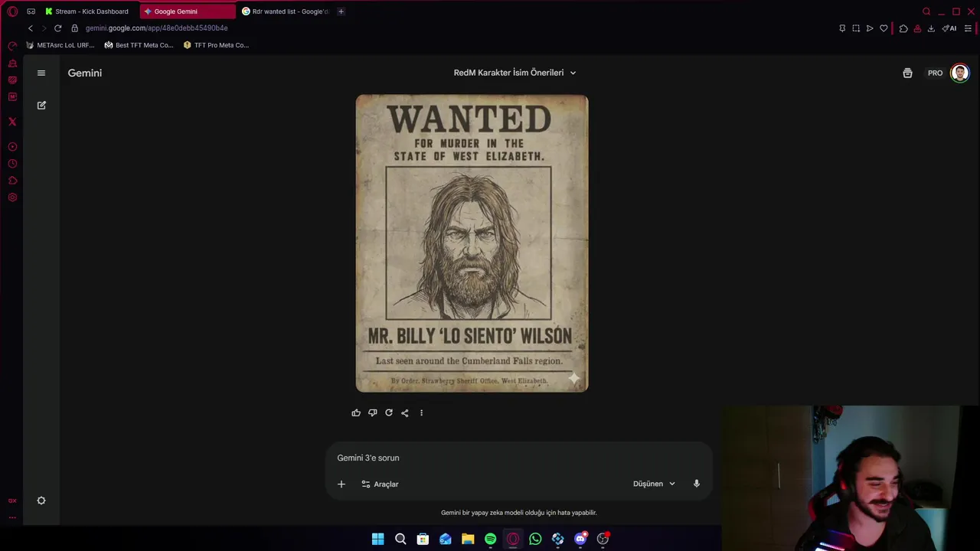
Task: Open history clock in Opera sidebar
Action: tap(12, 164)
